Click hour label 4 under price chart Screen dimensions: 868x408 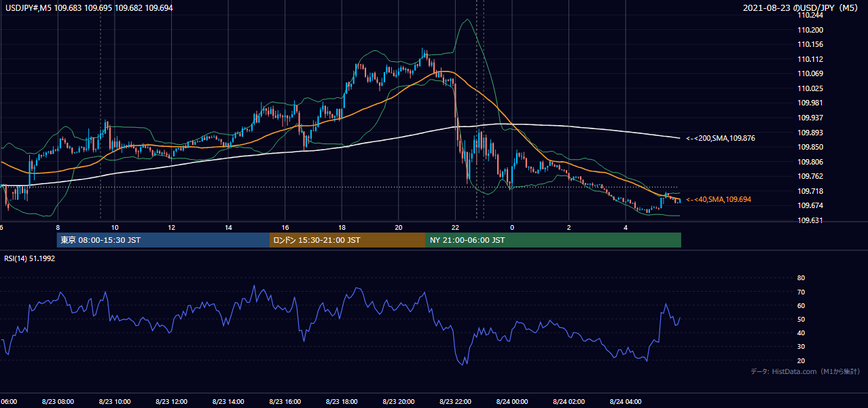(x=626, y=228)
